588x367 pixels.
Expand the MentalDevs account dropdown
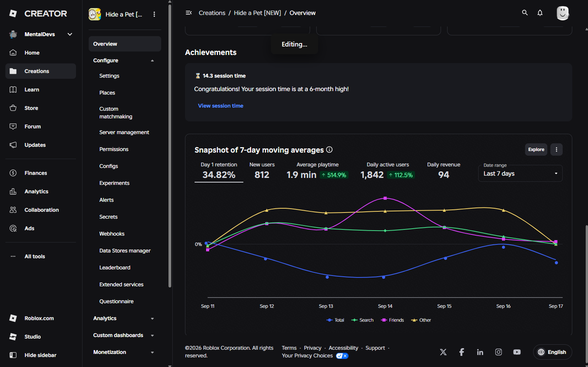pyautogui.click(x=70, y=34)
